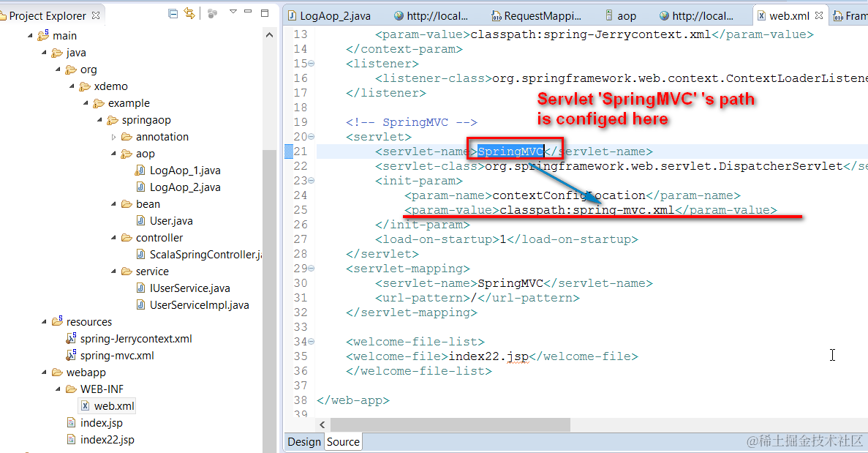Select LogAop_1.java file icon
This screenshot has height=453, width=868.
(x=140, y=170)
